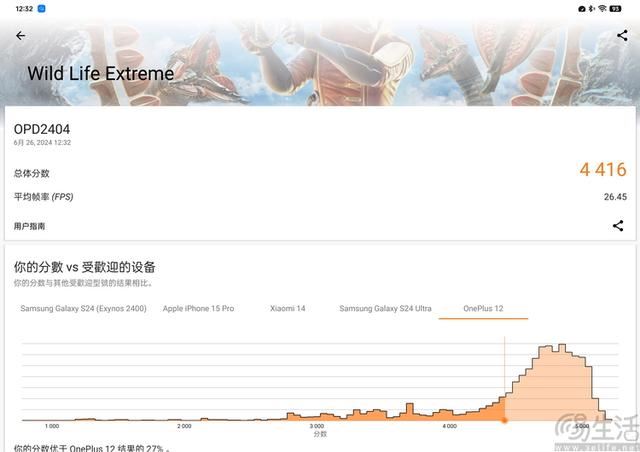Switch to the Xiaomi 14 tab
This screenshot has height=452, width=640.
click(x=286, y=308)
